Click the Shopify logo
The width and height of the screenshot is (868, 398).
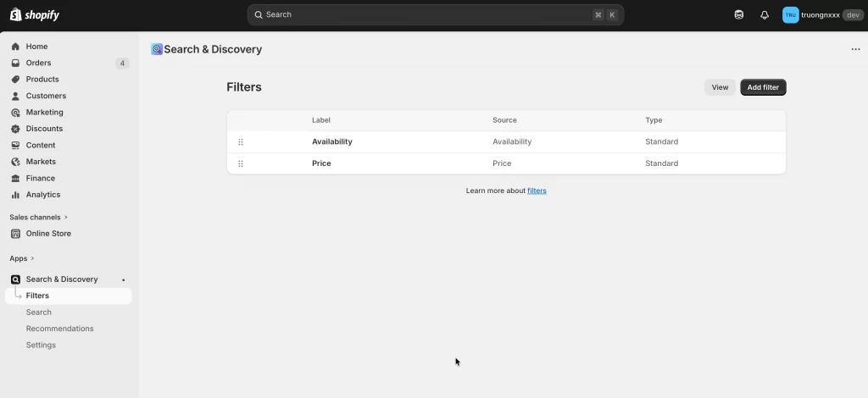point(34,15)
